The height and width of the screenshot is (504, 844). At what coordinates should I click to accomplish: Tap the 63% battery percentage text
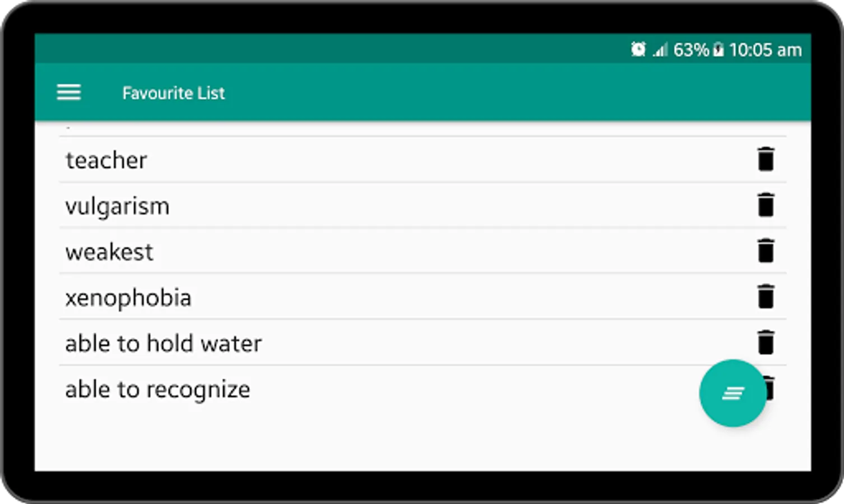coord(691,50)
